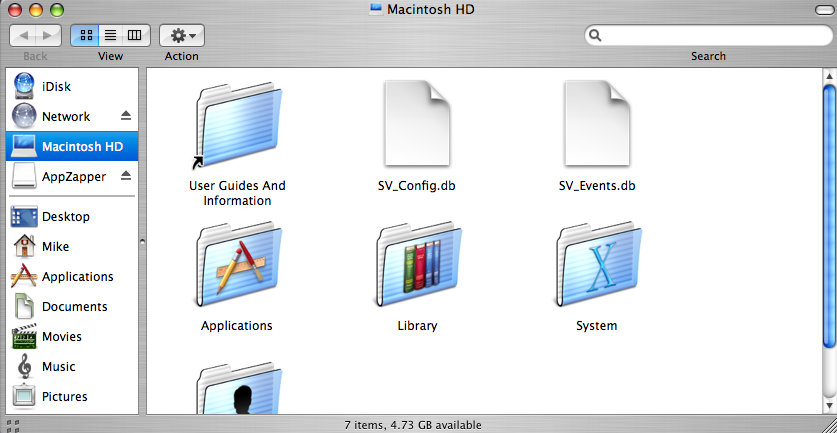The width and height of the screenshot is (837, 433).
Task: Click the magnifying glass in search field
Action: (x=595, y=36)
